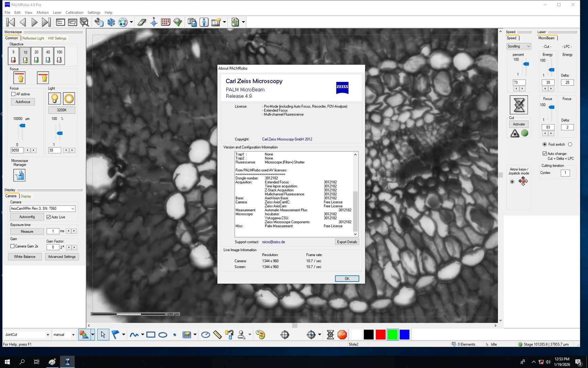Enable the Camera Gain 2x checkbox
Screen dimensions: 588x368
point(12,246)
